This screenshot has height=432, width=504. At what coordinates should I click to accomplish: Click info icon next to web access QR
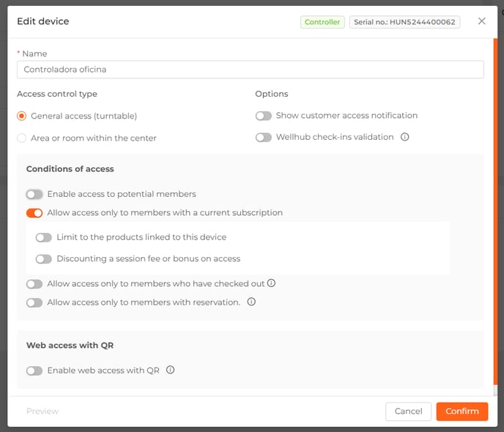(171, 370)
